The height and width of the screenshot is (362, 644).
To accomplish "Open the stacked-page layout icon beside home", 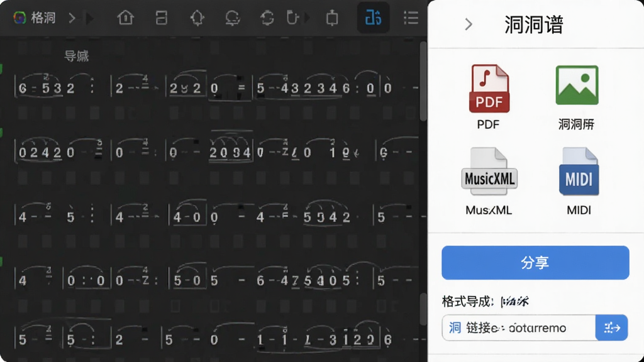I will click(162, 18).
